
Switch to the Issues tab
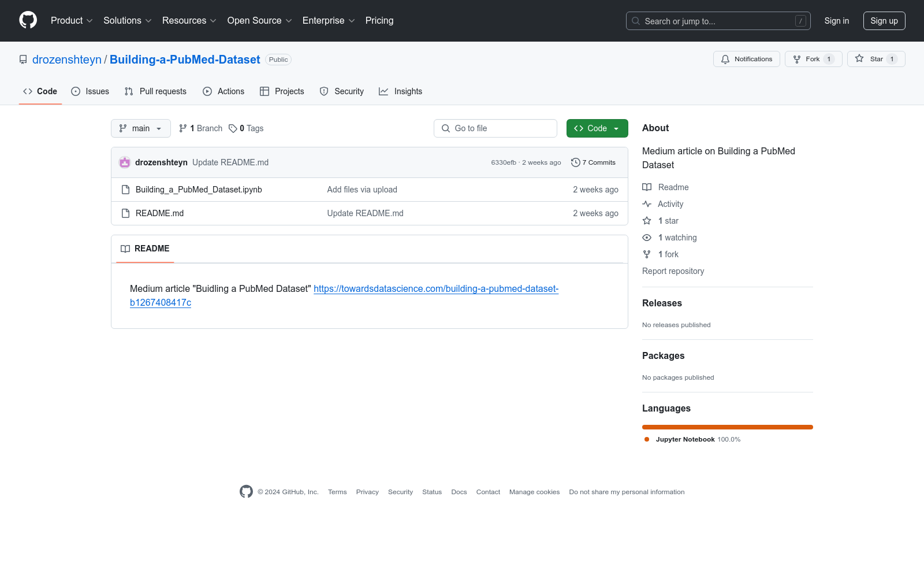click(90, 91)
